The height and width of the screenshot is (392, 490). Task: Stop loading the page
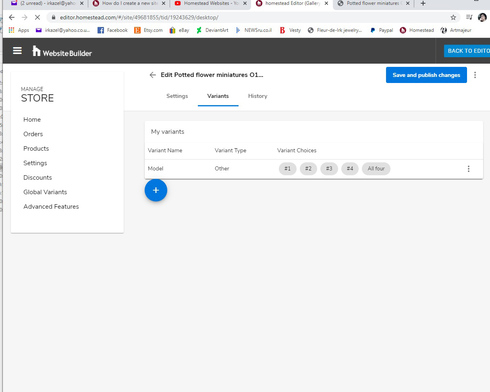point(37,17)
